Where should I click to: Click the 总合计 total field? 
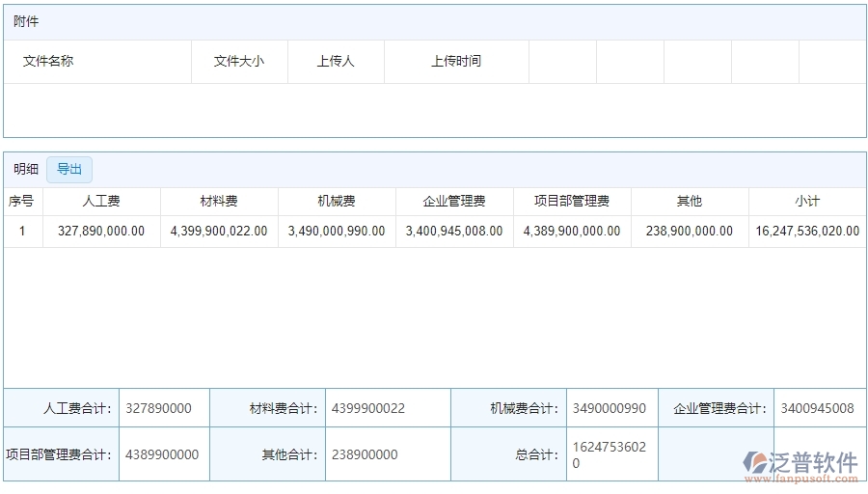pos(611,454)
